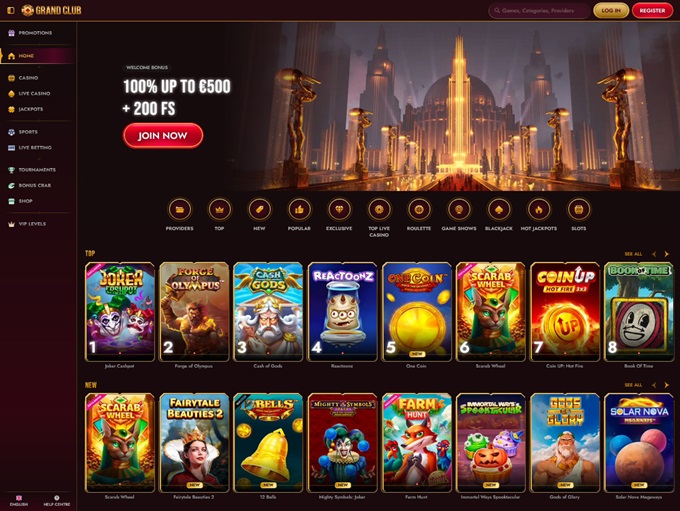The width and height of the screenshot is (680, 511).
Task: Open the Providers category icon
Action: point(180,210)
